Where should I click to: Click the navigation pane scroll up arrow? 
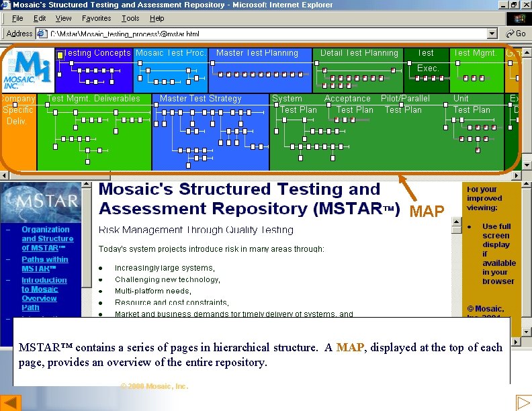(87, 185)
